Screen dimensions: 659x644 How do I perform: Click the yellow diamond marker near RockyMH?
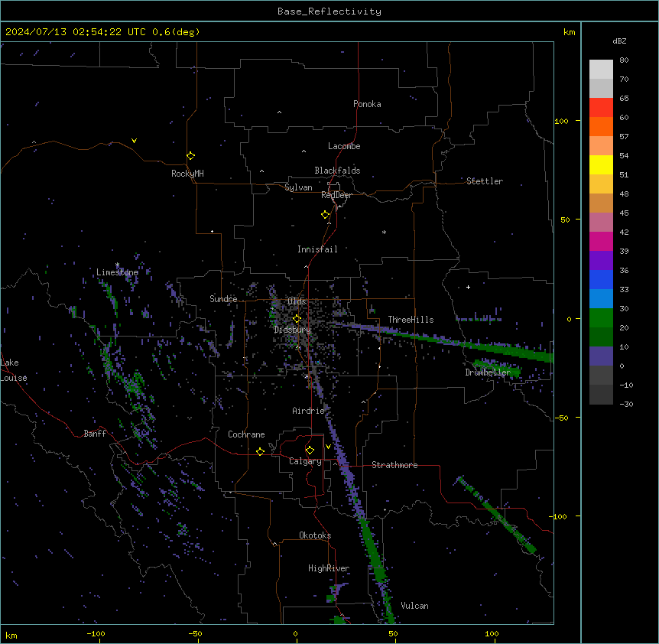[190, 156]
